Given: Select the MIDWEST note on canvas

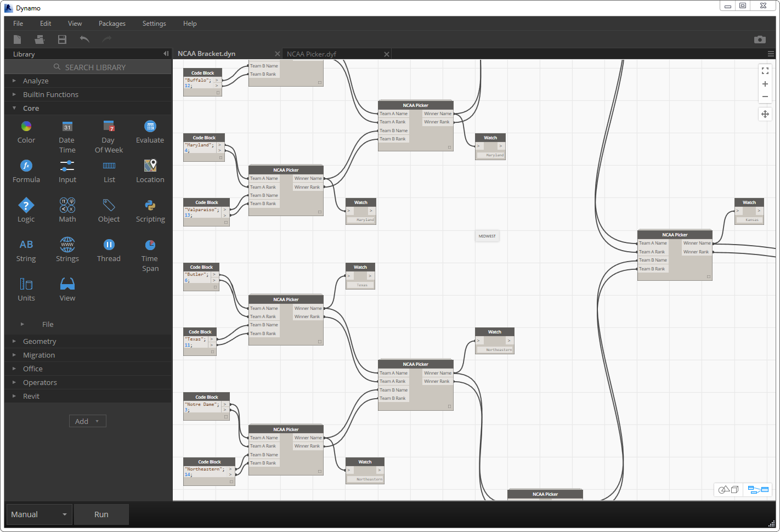Looking at the screenshot, I should [487, 236].
